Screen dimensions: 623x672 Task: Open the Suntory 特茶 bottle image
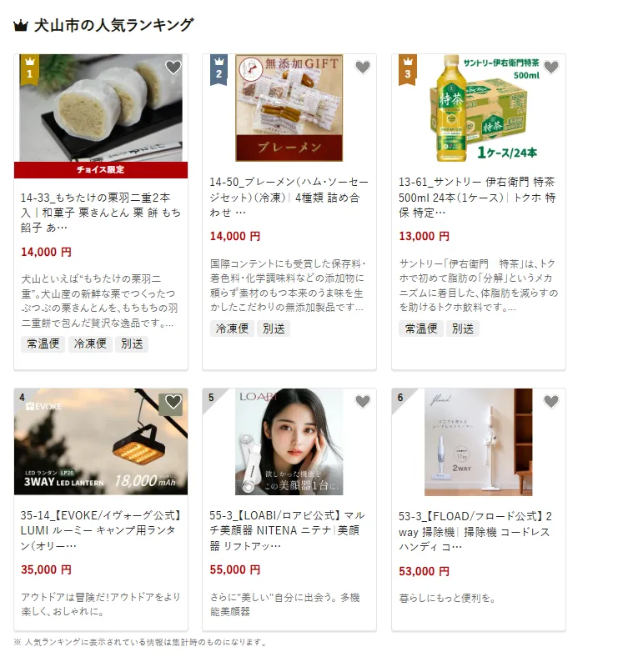coord(479,108)
